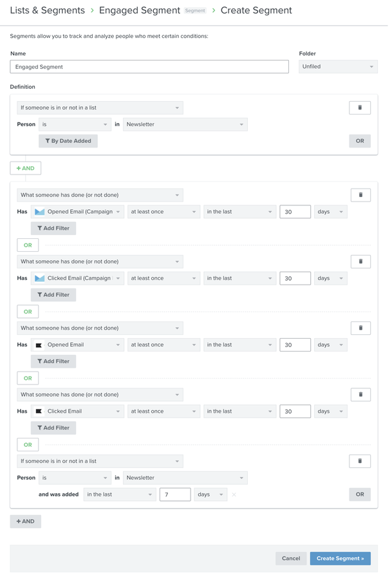This screenshot has height=584, width=392.
Task: Cancel the segment creation
Action: point(291,558)
